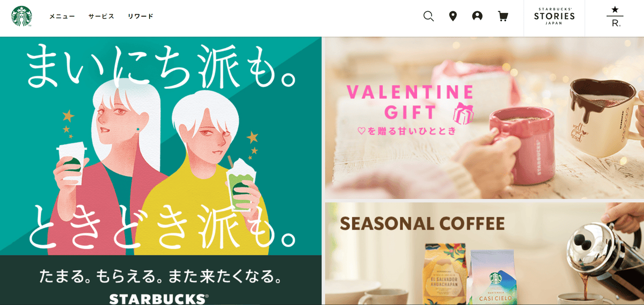Click the Starbucks Reserve star R icon

click(614, 17)
